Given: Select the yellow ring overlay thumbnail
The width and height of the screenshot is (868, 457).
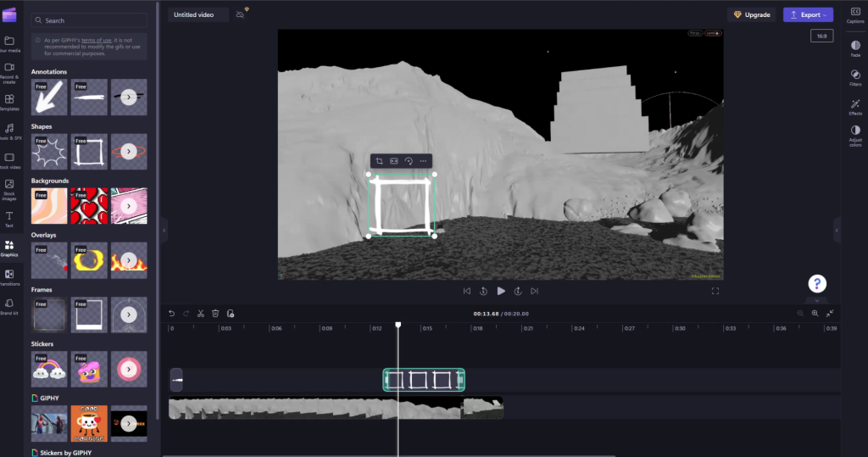Looking at the screenshot, I should tap(89, 259).
